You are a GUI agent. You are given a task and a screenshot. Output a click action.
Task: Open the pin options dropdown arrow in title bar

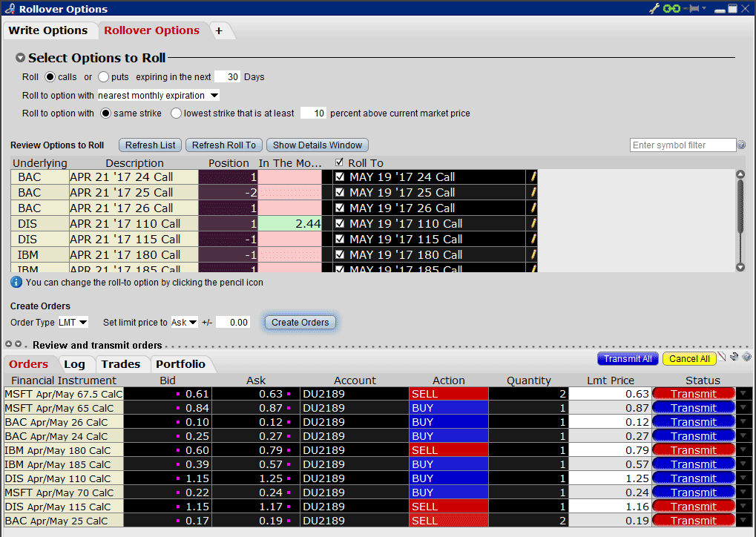click(x=704, y=8)
